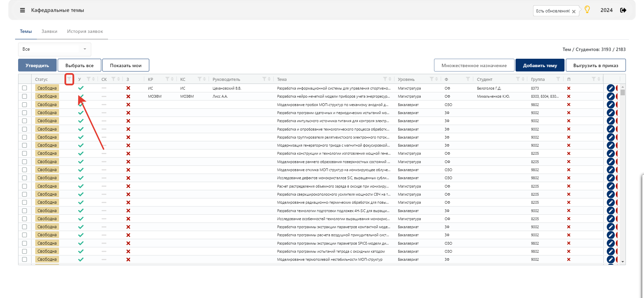Sort by КС using its sort arrows
Image resolution: width=644 pixels, height=298 pixels.
tap(205, 79)
